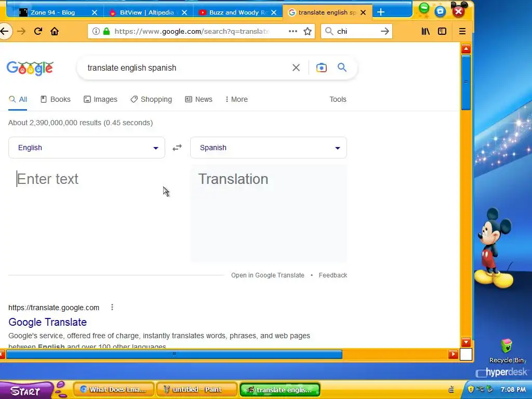Select the Images search filter
The image size is (532, 399).
pyautogui.click(x=100, y=99)
